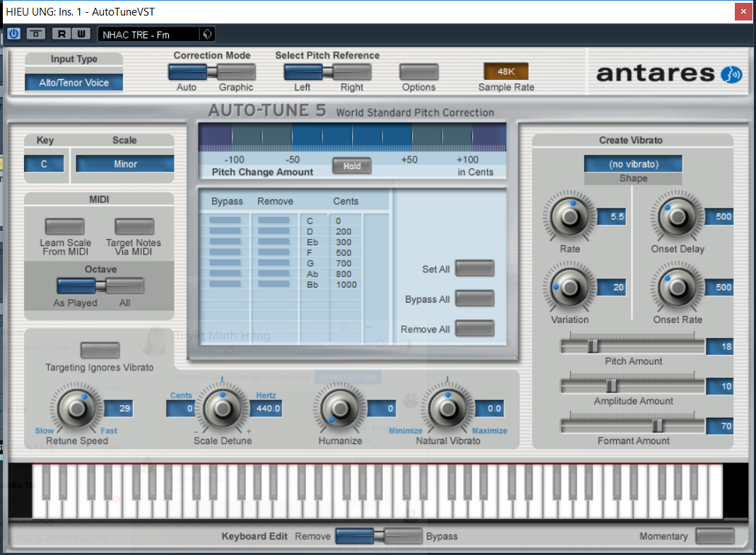The width and height of the screenshot is (756, 555).
Task: Open the Scale dropdown showing Minor
Action: tap(125, 164)
